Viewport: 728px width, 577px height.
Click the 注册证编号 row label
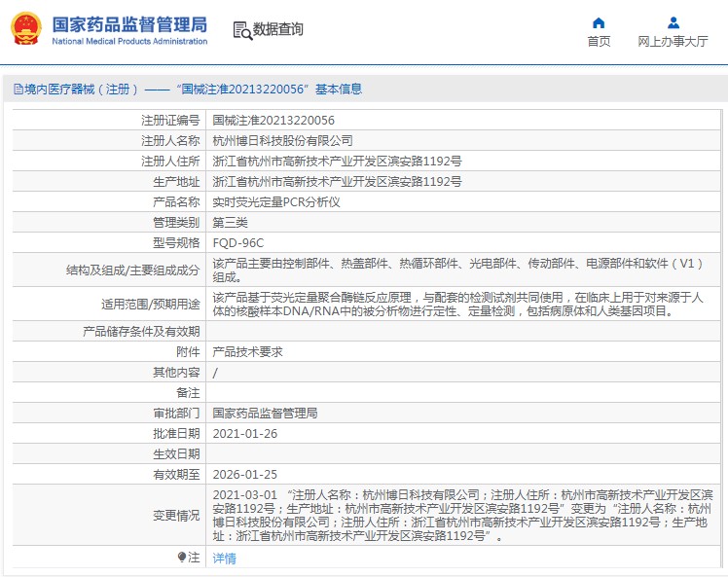point(170,121)
